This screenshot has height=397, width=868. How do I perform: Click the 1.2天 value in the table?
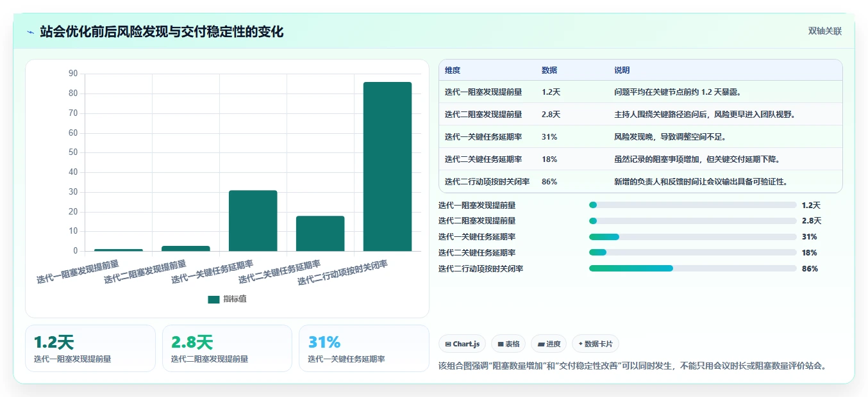click(x=551, y=92)
